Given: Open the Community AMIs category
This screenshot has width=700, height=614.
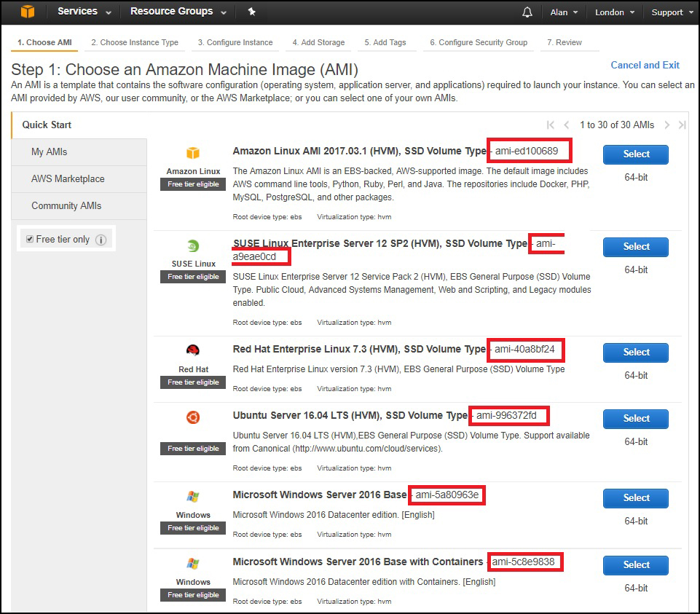Looking at the screenshot, I should (x=79, y=206).
